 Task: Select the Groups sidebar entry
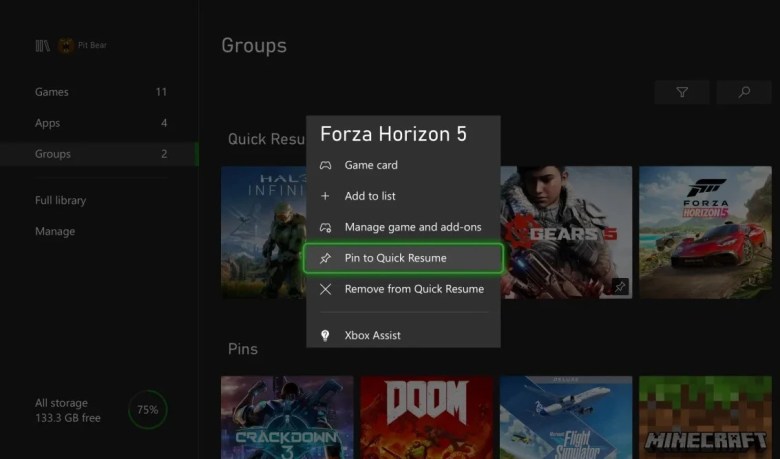[99, 154]
